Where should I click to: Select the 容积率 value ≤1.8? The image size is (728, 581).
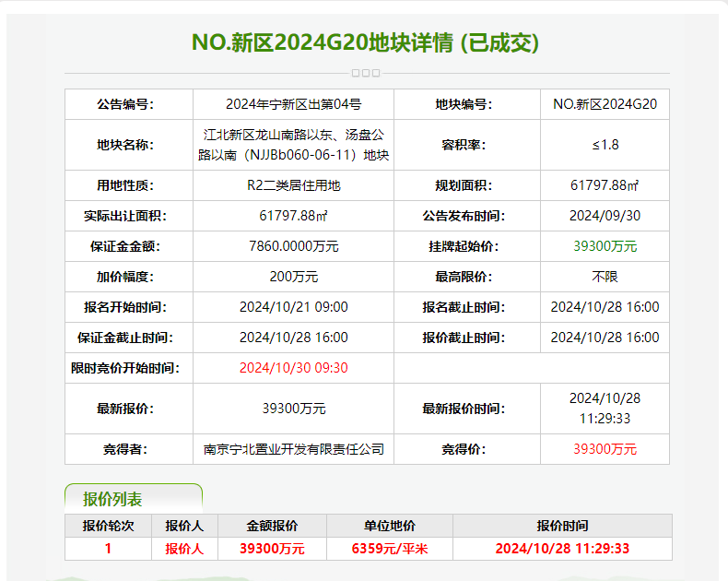605,145
